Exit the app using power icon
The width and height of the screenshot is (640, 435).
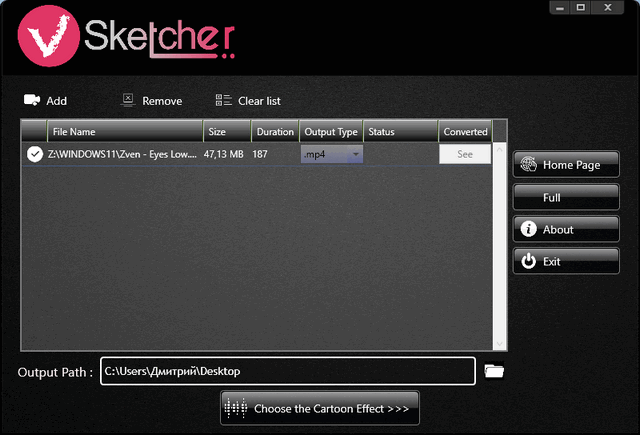pos(528,261)
